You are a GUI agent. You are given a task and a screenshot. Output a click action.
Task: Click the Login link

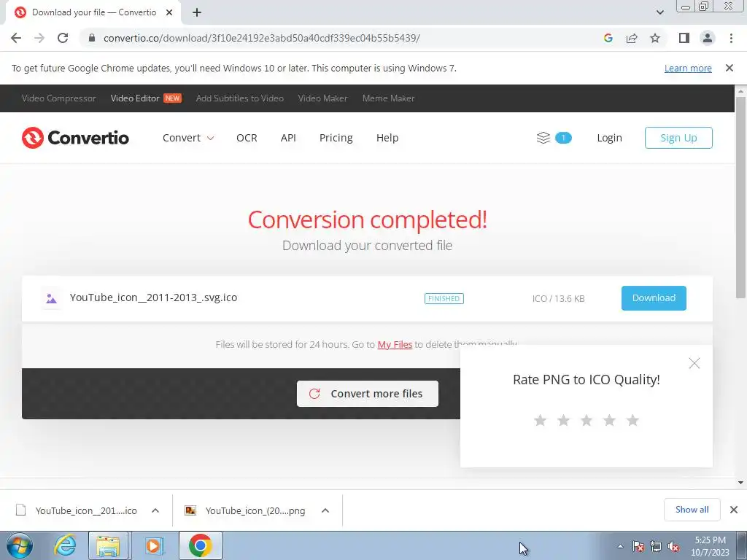[609, 138]
